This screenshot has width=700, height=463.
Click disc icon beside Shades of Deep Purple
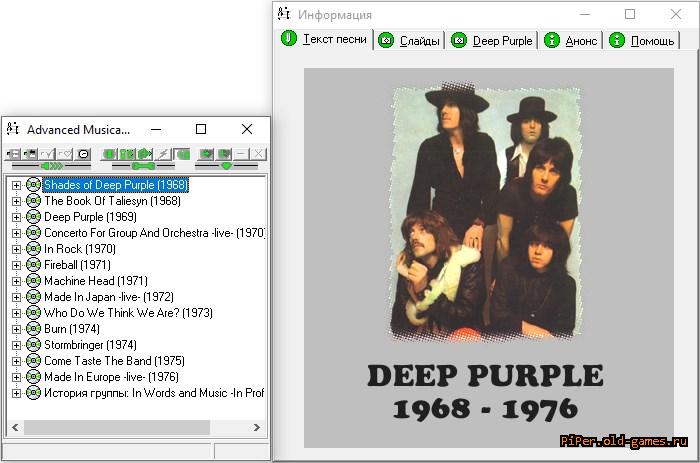click(33, 184)
